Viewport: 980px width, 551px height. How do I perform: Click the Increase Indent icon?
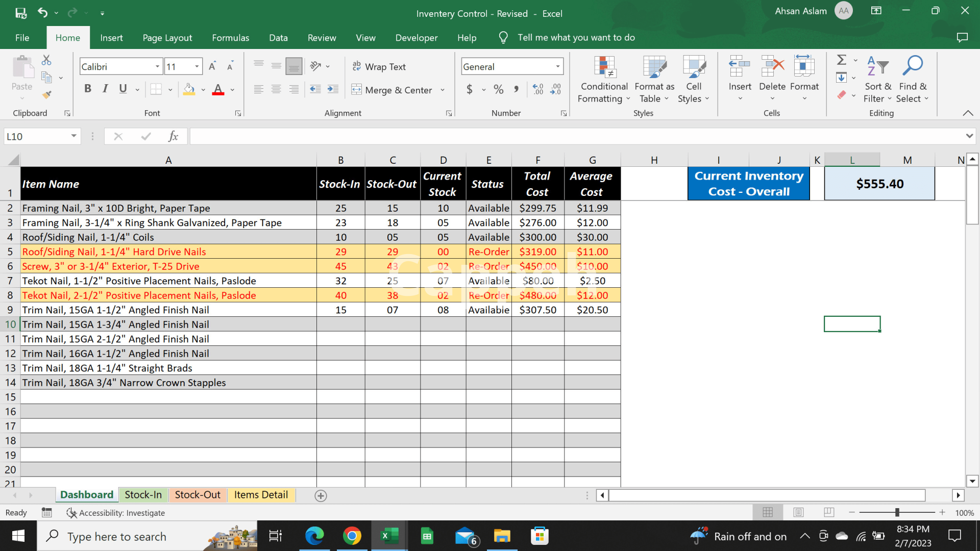coord(333,90)
